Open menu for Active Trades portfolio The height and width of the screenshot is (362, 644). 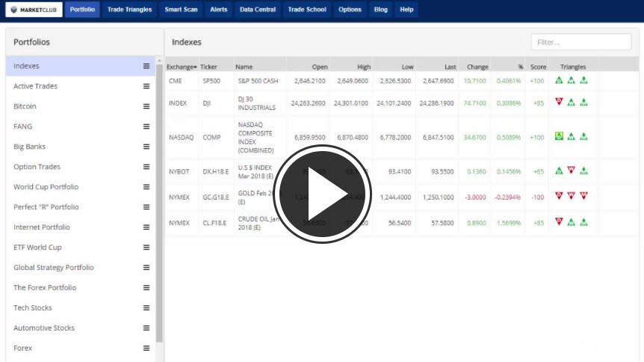146,86
